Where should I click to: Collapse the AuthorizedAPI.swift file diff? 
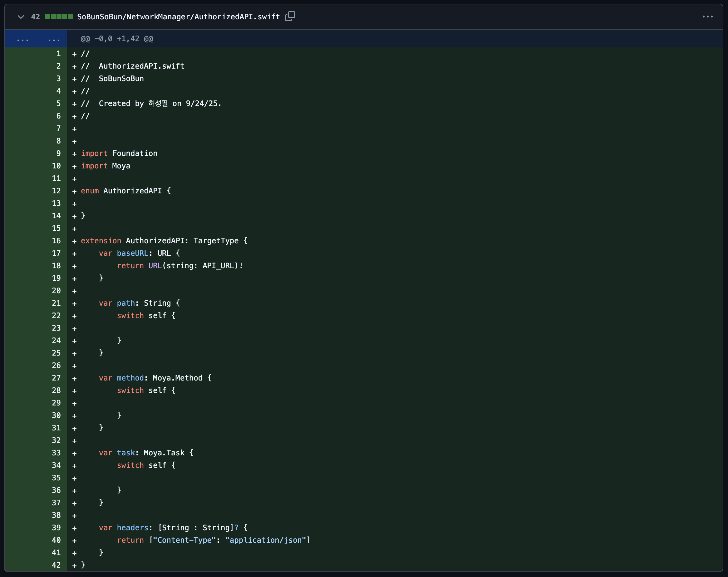[x=21, y=17]
